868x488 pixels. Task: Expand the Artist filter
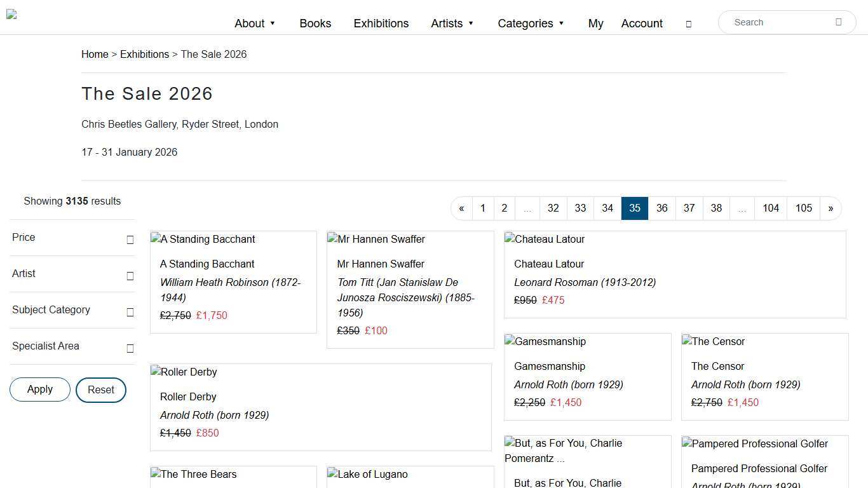tap(130, 276)
